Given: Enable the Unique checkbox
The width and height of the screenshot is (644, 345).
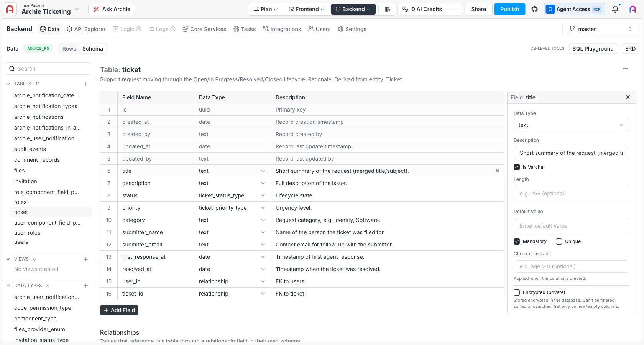Looking at the screenshot, I should (x=559, y=242).
